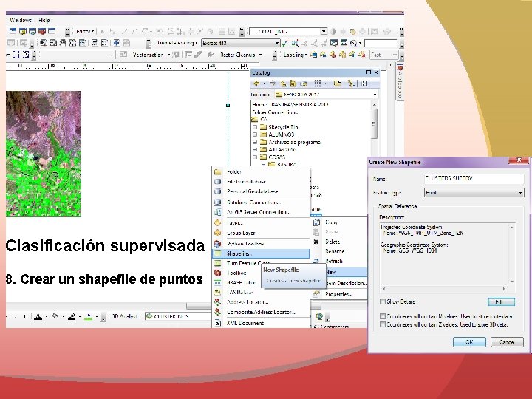The width and height of the screenshot is (532, 399).
Task: Click the Copy icon in context menu
Action: pyautogui.click(x=316, y=222)
